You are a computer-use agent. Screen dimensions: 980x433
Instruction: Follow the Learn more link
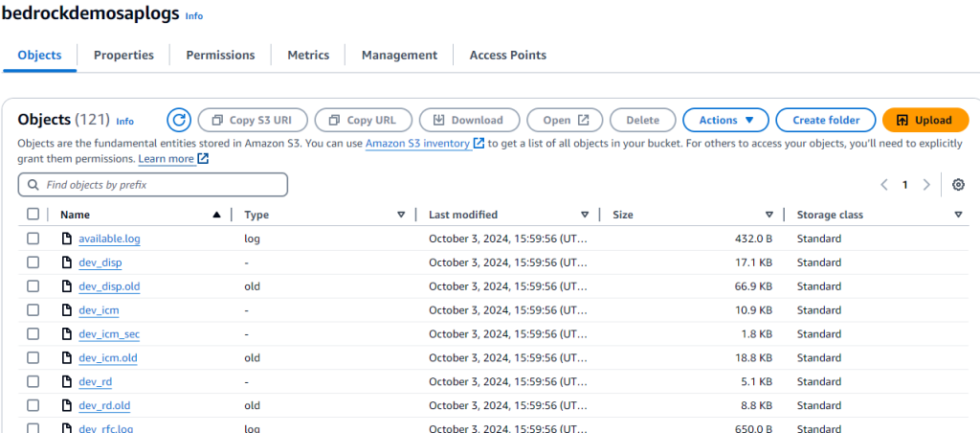(167, 159)
